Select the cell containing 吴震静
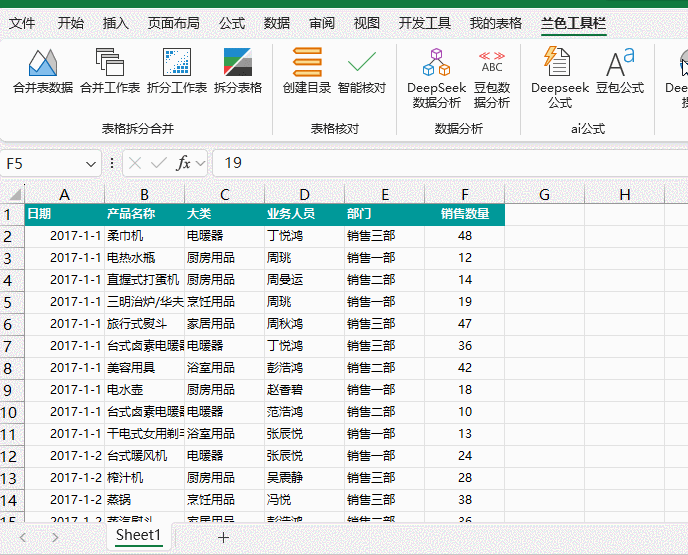Screen dimensions: 688x555 (305, 478)
